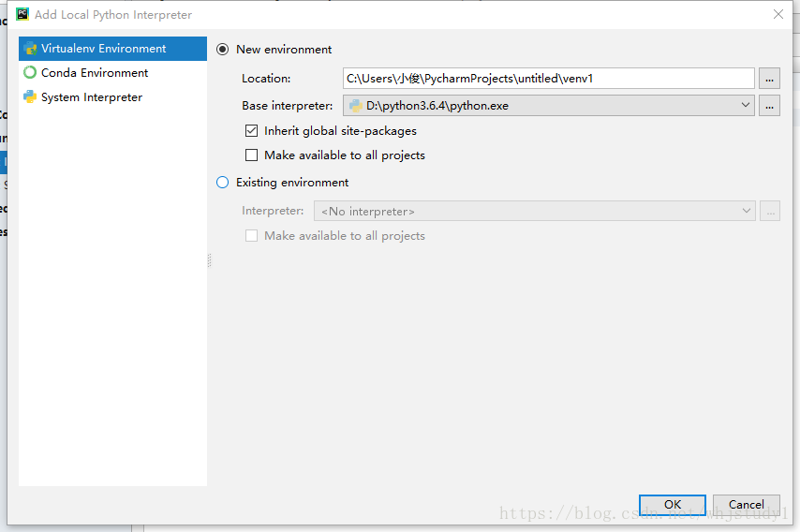Image resolution: width=800 pixels, height=532 pixels.
Task: Click the splitter handle between panels
Action: pos(209,260)
